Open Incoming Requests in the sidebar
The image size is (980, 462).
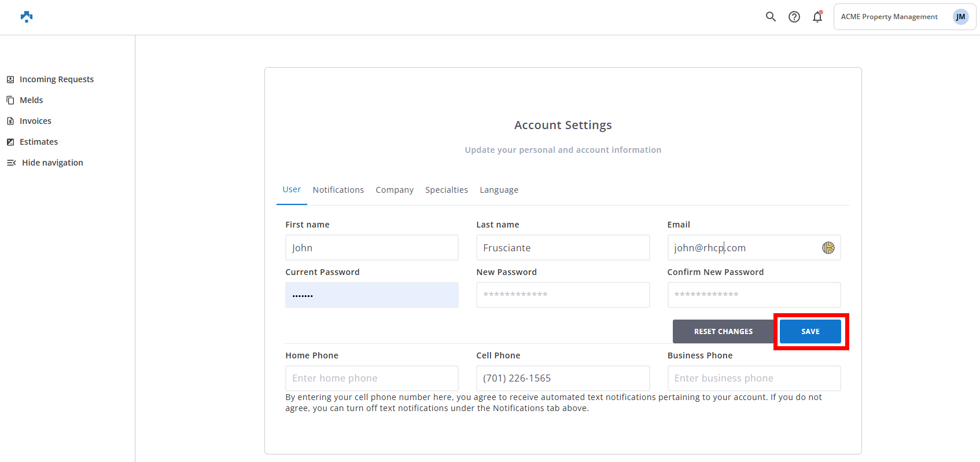pyautogui.click(x=56, y=79)
